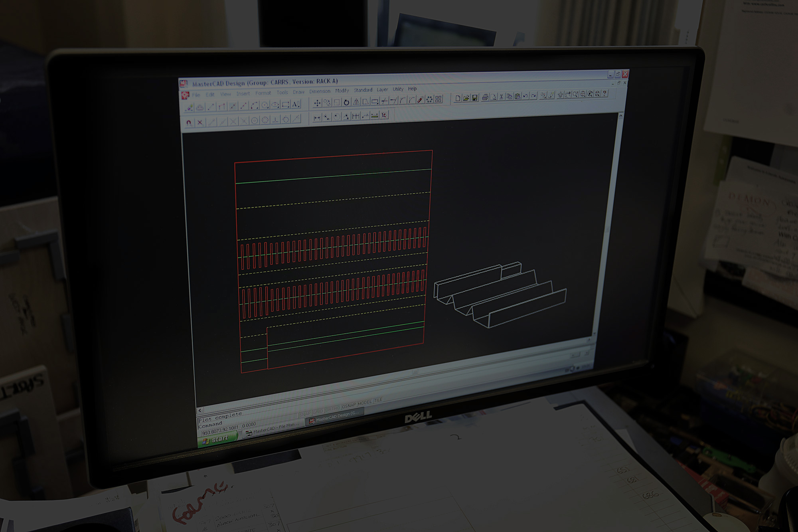798x532 pixels.
Task: Open the Layer menu
Action: point(382,89)
